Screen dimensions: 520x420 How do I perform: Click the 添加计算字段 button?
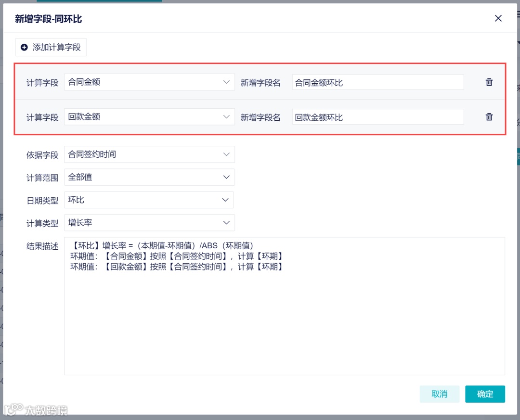51,47
